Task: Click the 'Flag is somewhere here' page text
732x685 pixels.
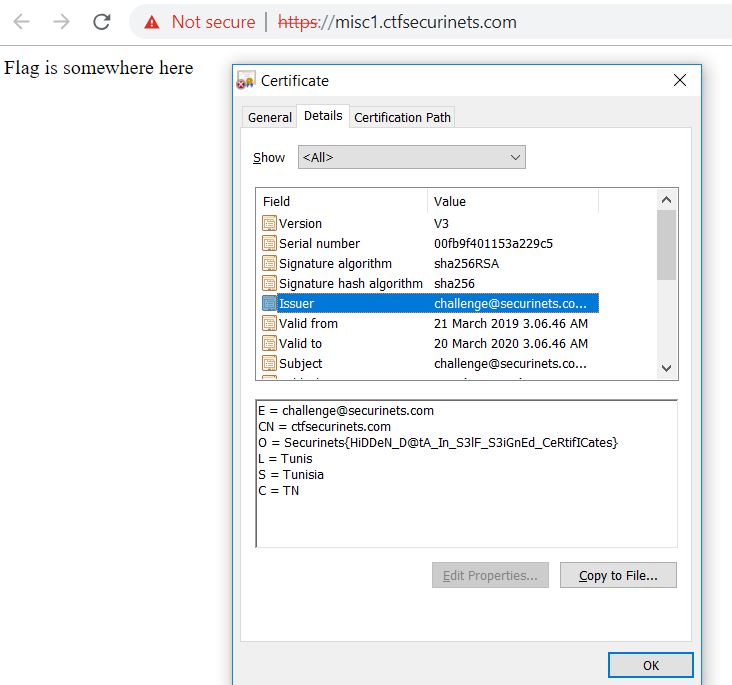Action: point(99,68)
